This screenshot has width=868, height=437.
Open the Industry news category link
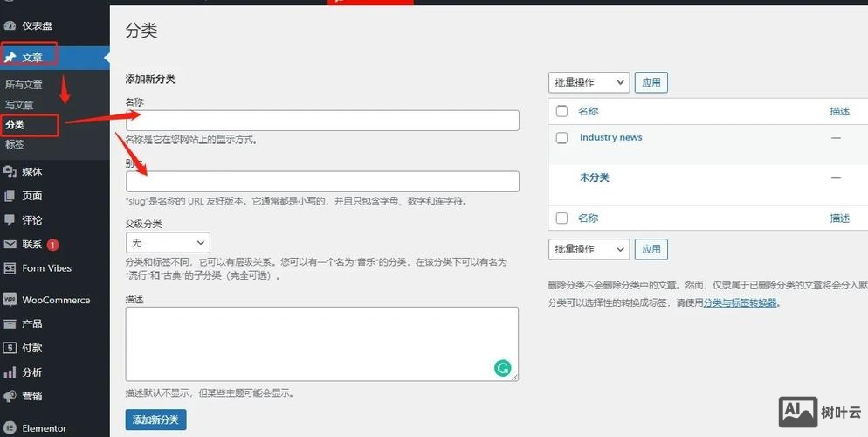tap(610, 137)
